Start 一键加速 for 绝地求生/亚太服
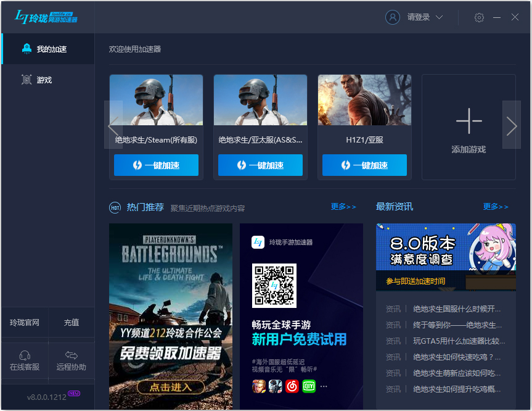The height and width of the screenshot is (411, 532). 260,165
